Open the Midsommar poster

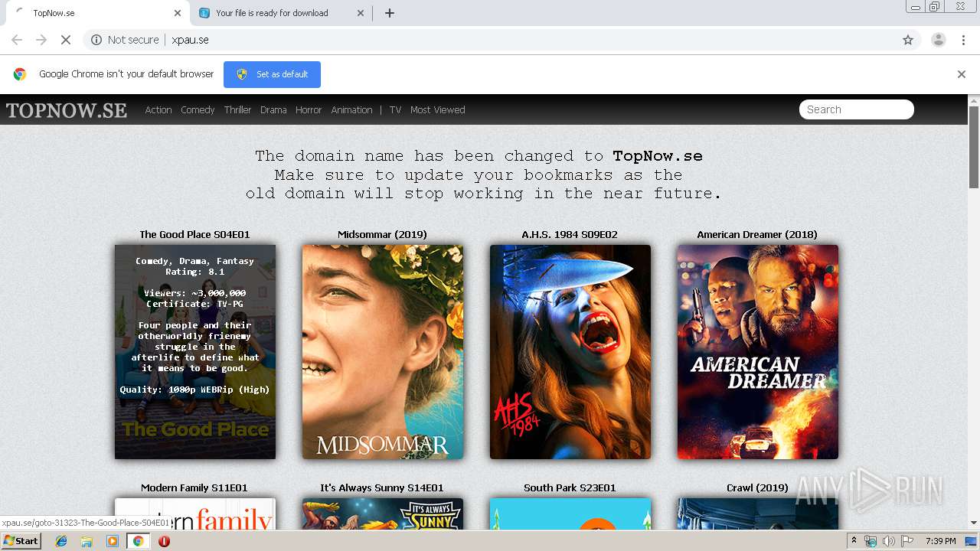tap(383, 352)
